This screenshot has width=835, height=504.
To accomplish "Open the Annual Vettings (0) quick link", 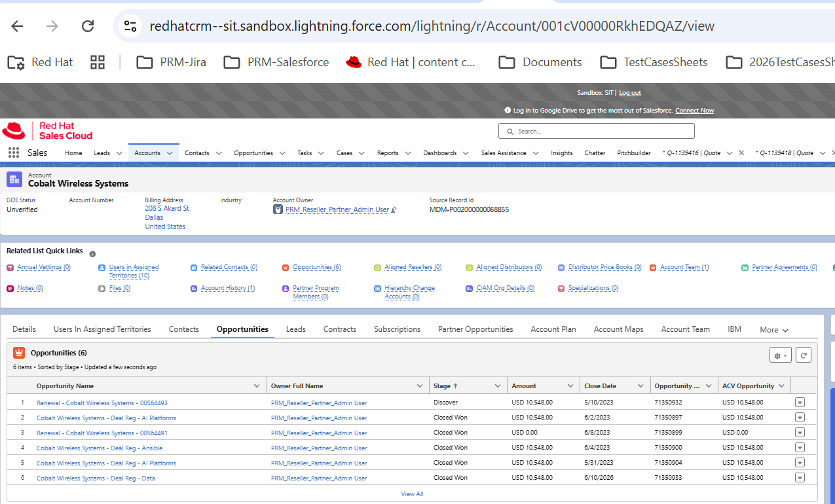I will [x=44, y=267].
